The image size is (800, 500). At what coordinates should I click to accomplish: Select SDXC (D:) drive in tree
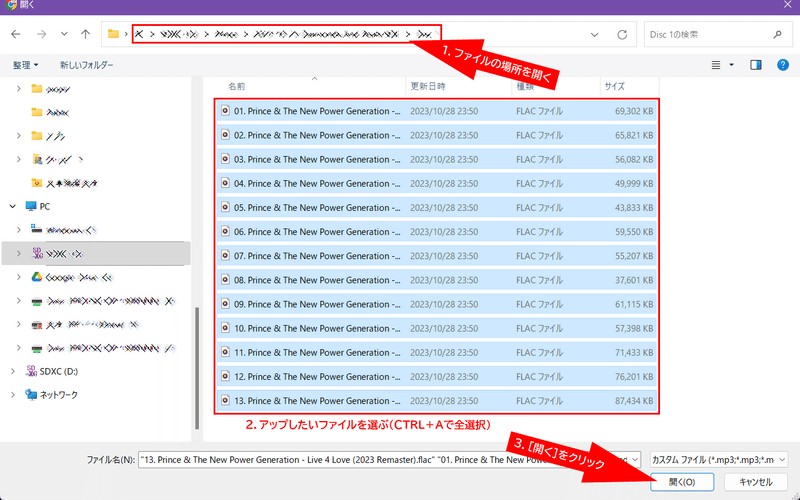point(59,371)
